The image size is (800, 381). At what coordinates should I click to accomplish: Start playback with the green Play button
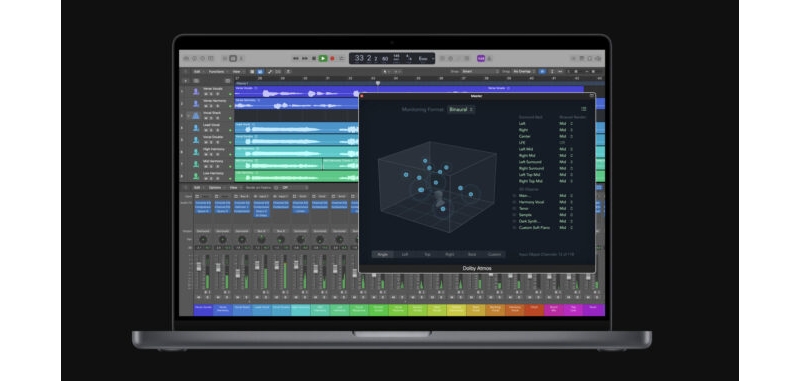(322, 59)
